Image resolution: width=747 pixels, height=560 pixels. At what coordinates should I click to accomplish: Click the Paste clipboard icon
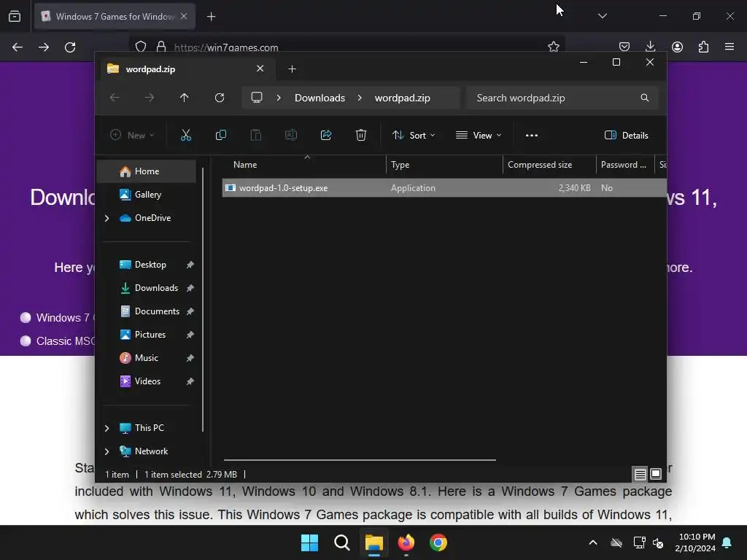[256, 135]
